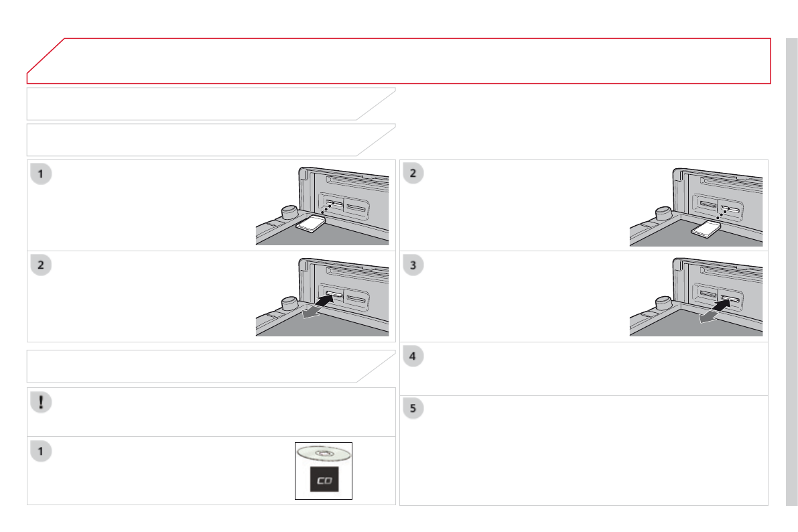Click step 3 number badge
The height and width of the screenshot is (532, 798).
coord(413,265)
